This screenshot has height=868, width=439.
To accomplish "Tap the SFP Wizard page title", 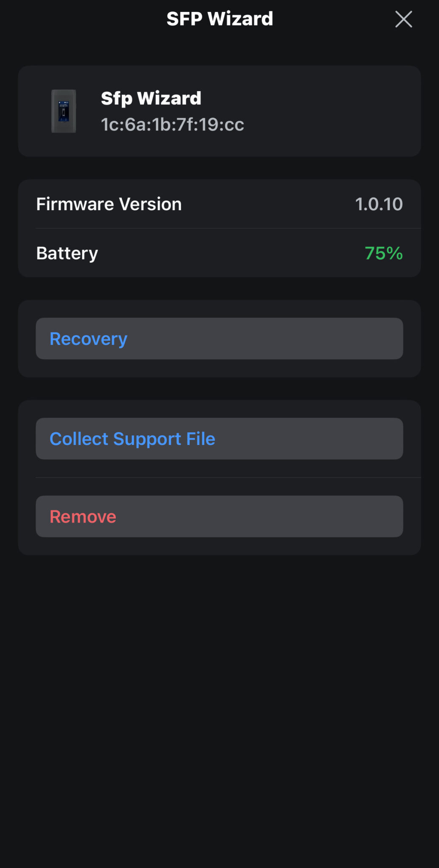I will click(x=220, y=19).
